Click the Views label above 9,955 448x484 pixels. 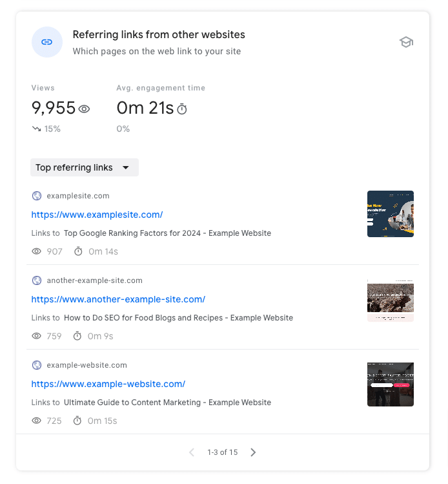tap(43, 88)
